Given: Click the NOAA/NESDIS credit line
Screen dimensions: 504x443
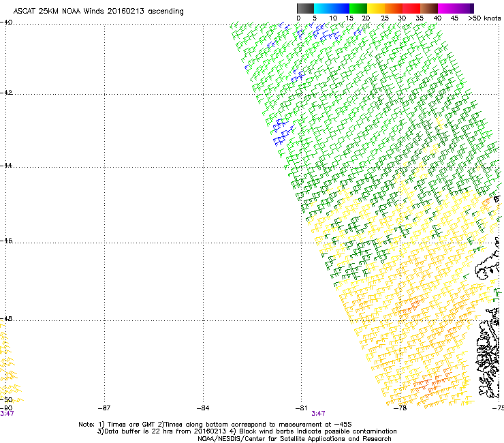Looking at the screenshot, I should 294,439.
